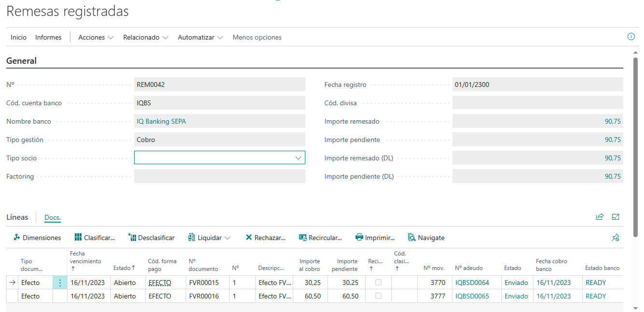Click the Recircular icon button
The image size is (644, 312).
(x=303, y=238)
